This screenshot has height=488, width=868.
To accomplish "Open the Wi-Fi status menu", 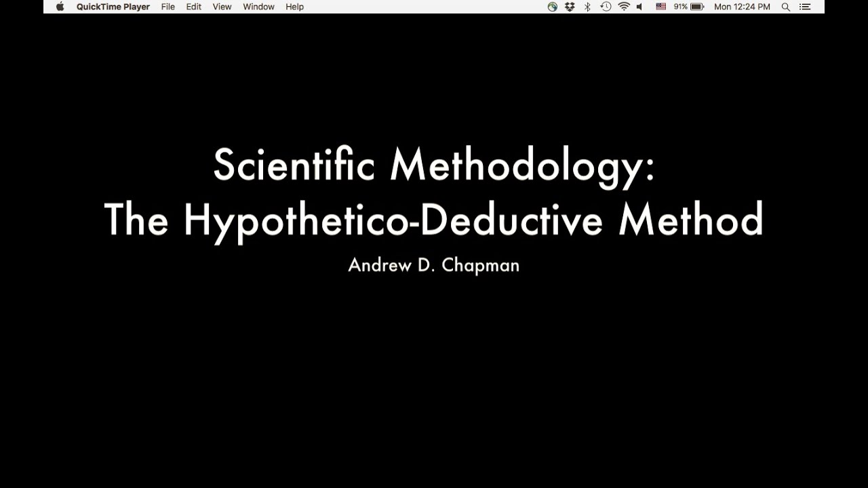I will click(624, 7).
